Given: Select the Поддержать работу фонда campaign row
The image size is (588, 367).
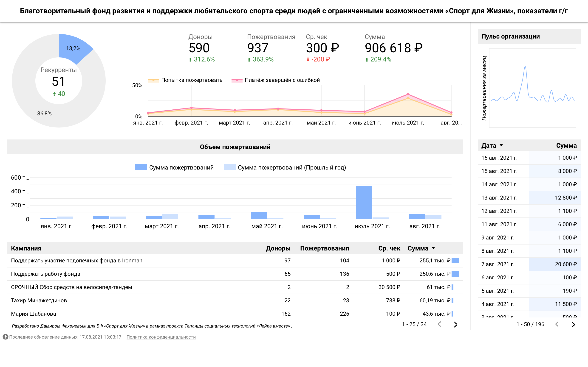Looking at the screenshot, I should click(46, 274).
